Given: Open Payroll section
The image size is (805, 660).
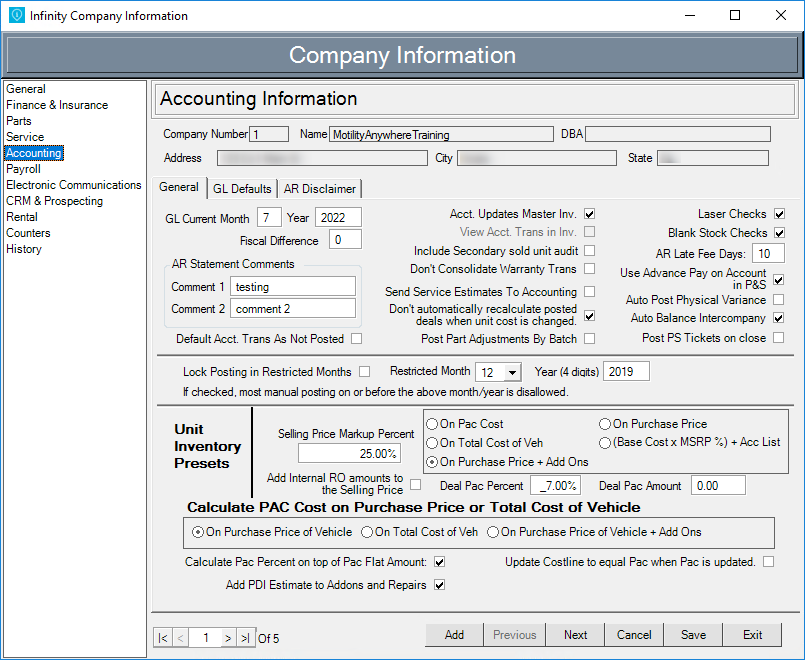Looking at the screenshot, I should (23, 169).
